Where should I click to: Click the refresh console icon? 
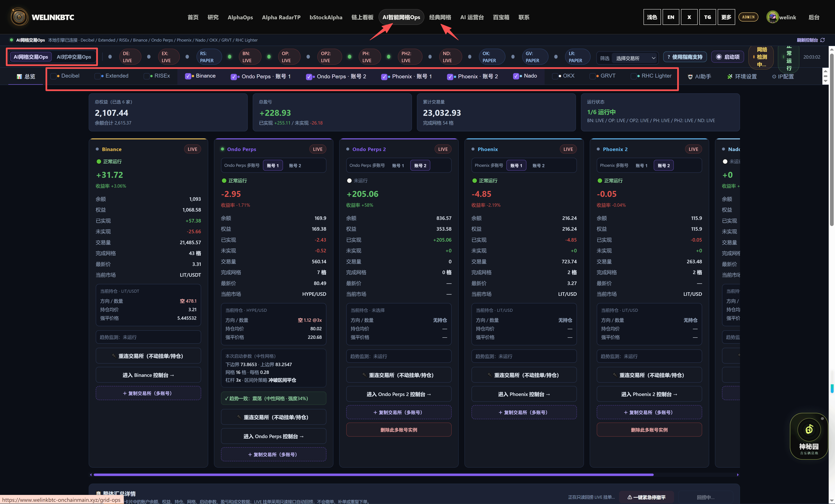(x=822, y=40)
